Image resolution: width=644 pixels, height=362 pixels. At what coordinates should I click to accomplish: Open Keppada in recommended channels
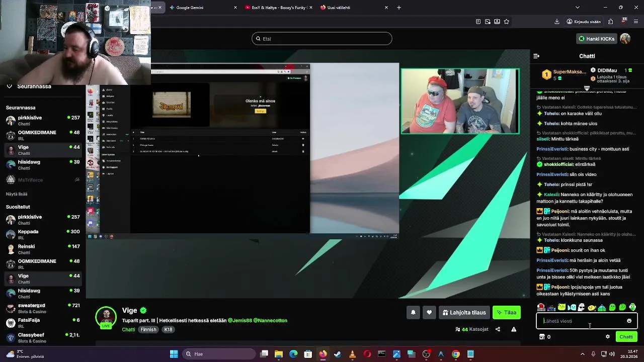pos(43,235)
